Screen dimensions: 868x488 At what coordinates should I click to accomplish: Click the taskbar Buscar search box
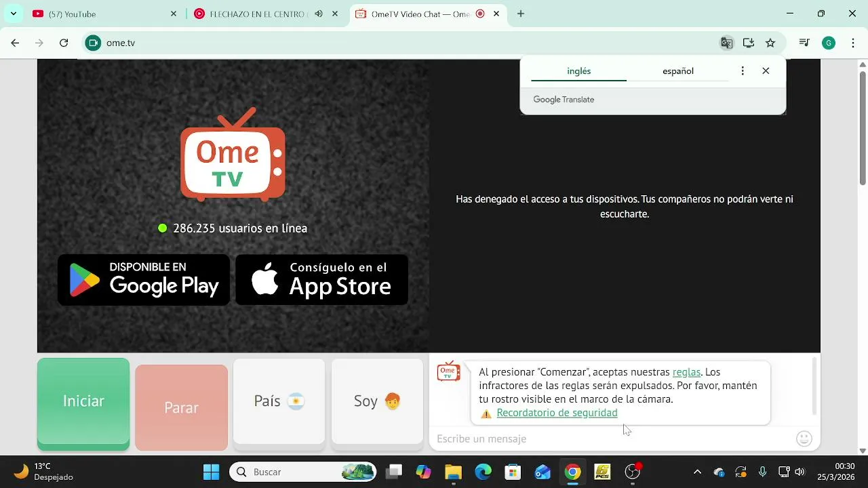[304, 472]
